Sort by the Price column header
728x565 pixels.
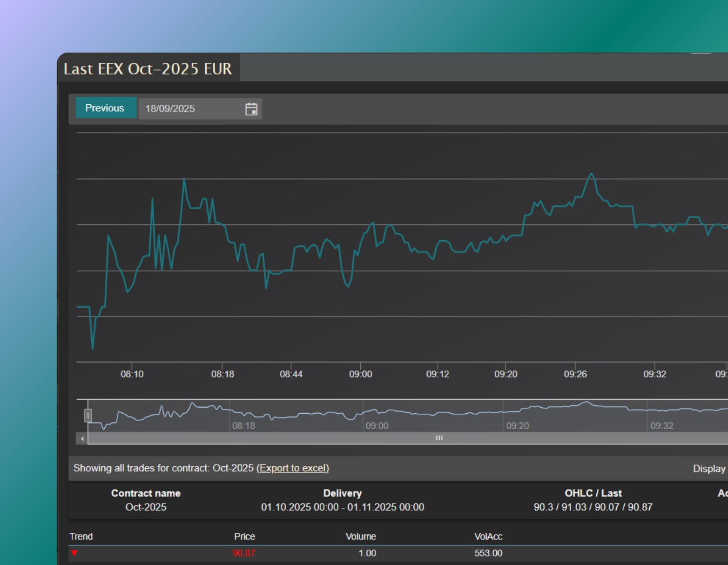coord(244,537)
